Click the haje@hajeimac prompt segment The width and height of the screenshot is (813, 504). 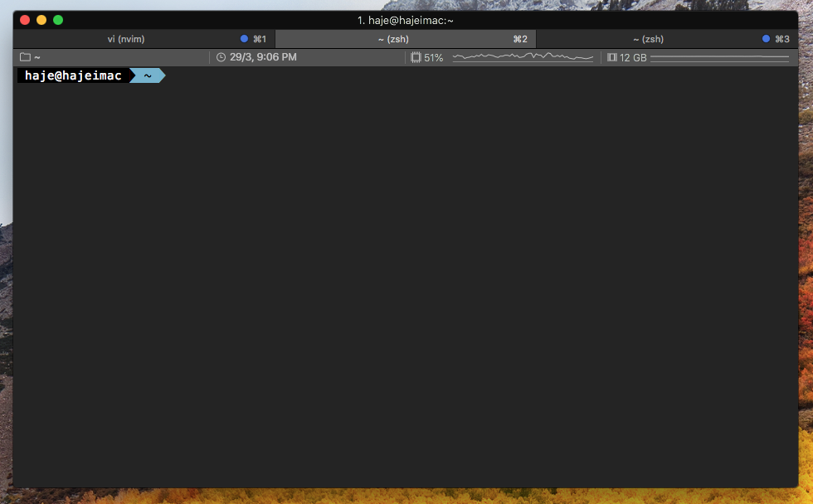click(73, 76)
